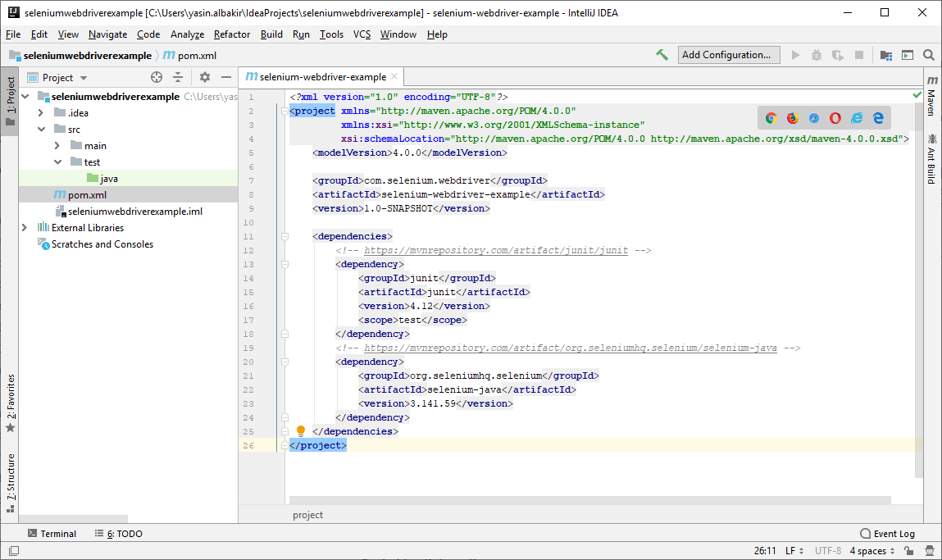942x560 pixels.
Task: Click the Search Everywhere magnifier icon
Action: 928,54
